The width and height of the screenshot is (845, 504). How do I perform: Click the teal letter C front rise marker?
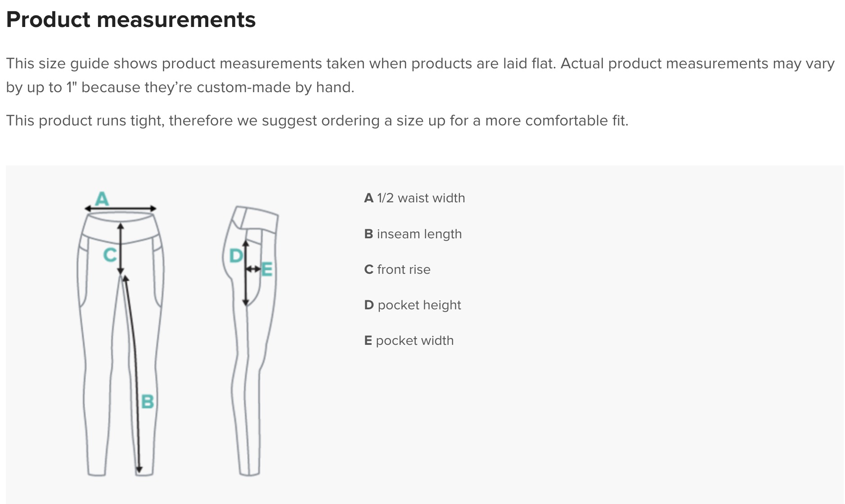110,255
